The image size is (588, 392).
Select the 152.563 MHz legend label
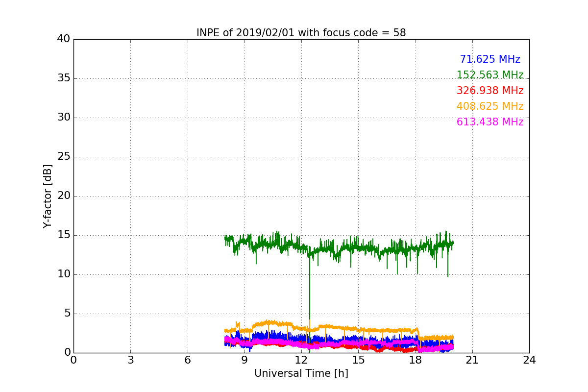click(x=490, y=75)
